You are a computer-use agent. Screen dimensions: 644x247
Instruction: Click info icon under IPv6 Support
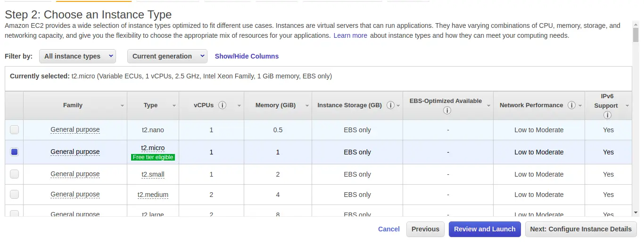click(607, 115)
